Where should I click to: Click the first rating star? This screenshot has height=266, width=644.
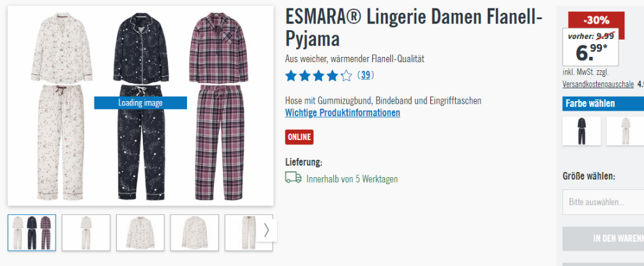point(291,75)
